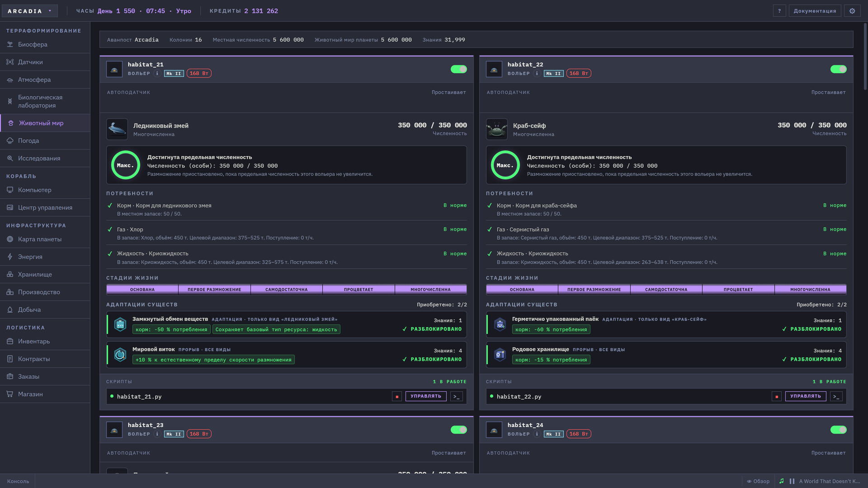Turn off the habitat_23 power switch
The width and height of the screenshot is (868, 488).
(x=458, y=430)
